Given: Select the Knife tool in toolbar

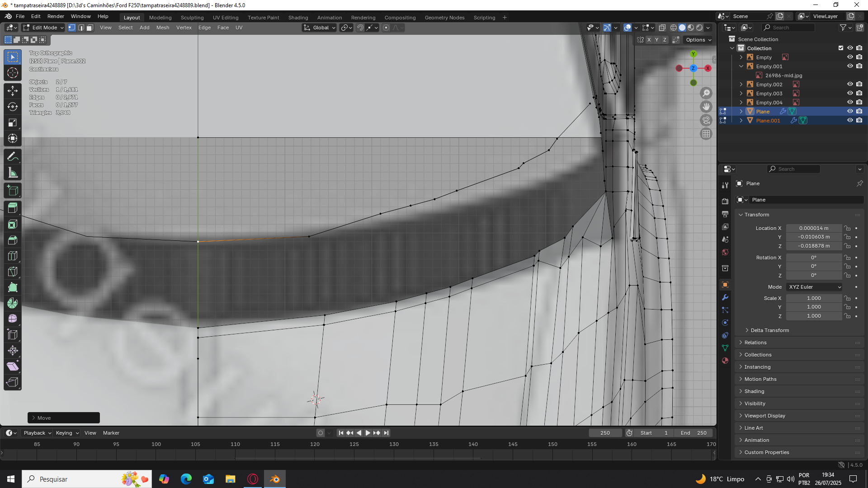Looking at the screenshot, I should pos(13,272).
